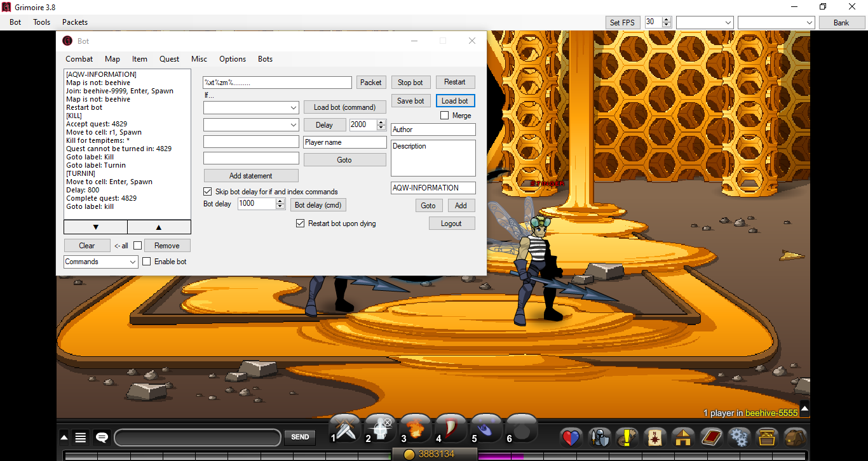Screen dimensions: 868x461
Task: Select 'Accept quest: 4829' command line
Action: click(x=97, y=124)
